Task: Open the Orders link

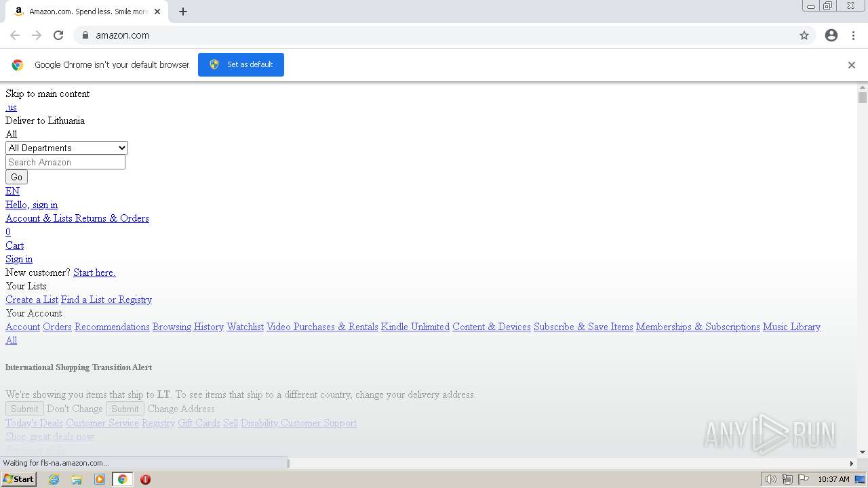Action: click(x=57, y=327)
